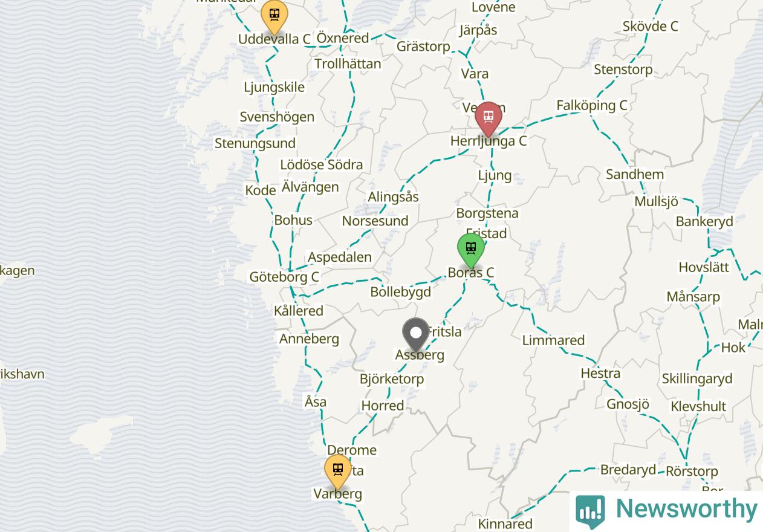
Task: Click the Gnosjö station label
Action: [628, 404]
